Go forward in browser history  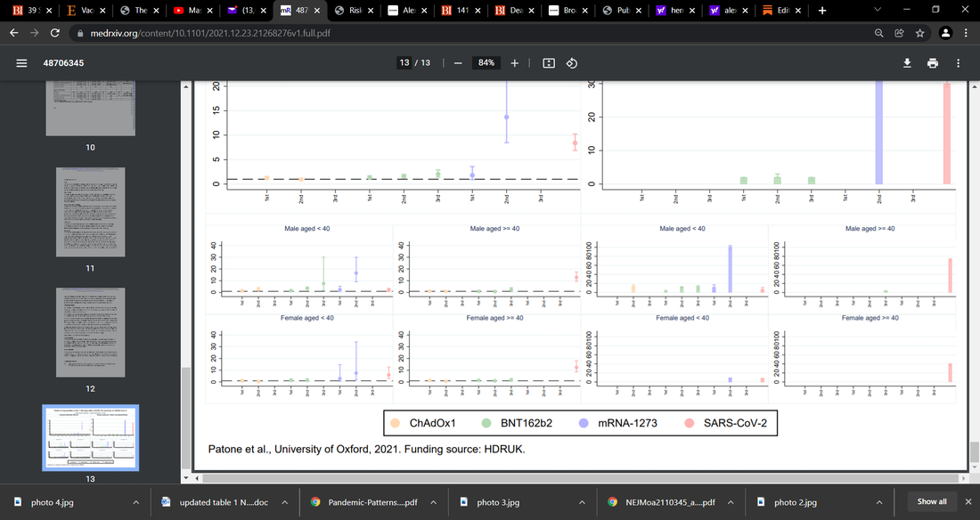click(x=35, y=33)
